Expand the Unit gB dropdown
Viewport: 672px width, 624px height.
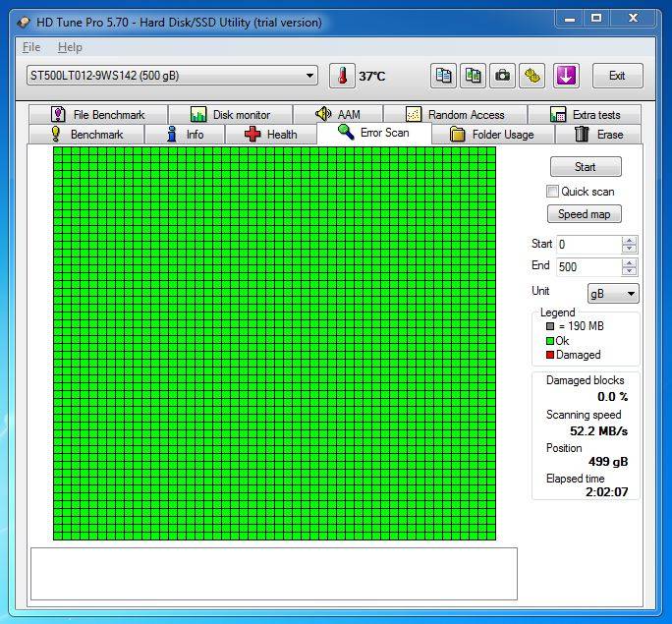pyautogui.click(x=613, y=294)
